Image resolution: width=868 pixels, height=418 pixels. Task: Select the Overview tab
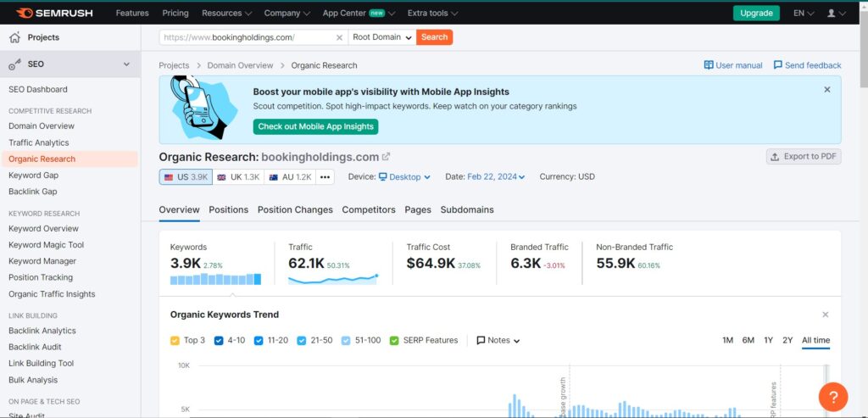click(180, 209)
